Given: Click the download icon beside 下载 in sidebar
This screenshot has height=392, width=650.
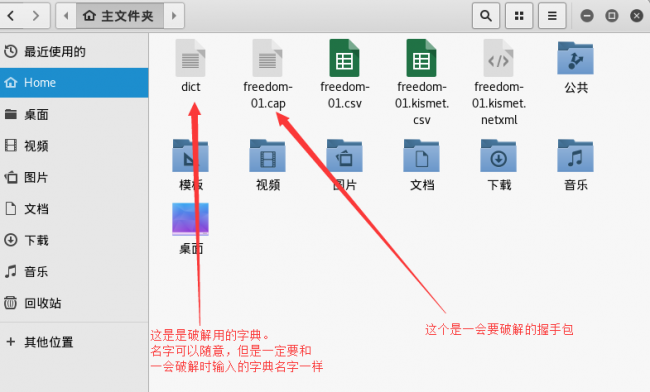Looking at the screenshot, I should 11,240.
